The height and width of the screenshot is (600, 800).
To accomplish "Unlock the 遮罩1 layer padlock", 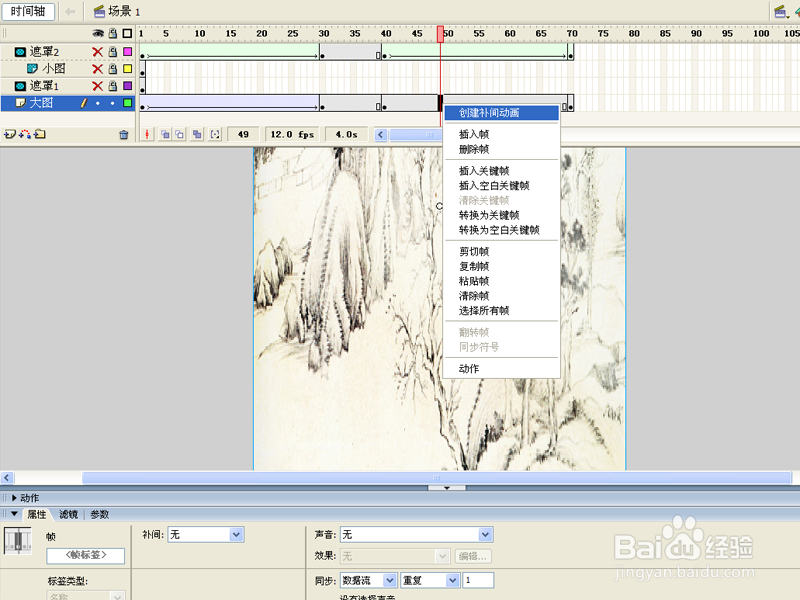I will (113, 86).
